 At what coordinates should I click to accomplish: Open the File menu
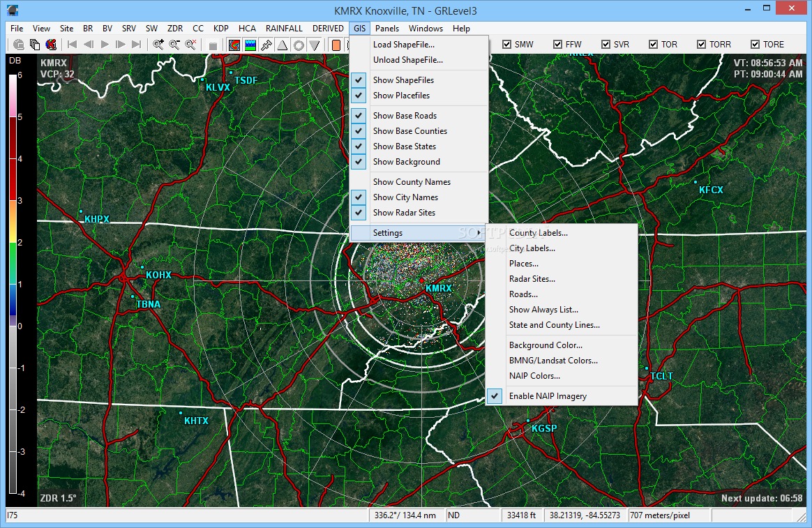(17, 29)
